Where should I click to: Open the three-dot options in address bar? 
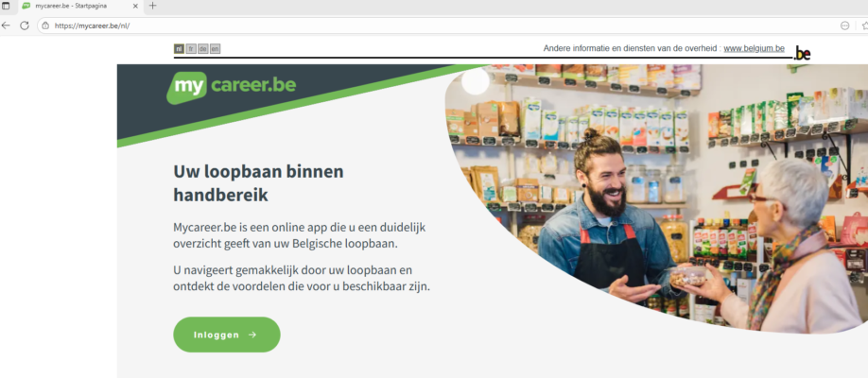[x=844, y=26]
